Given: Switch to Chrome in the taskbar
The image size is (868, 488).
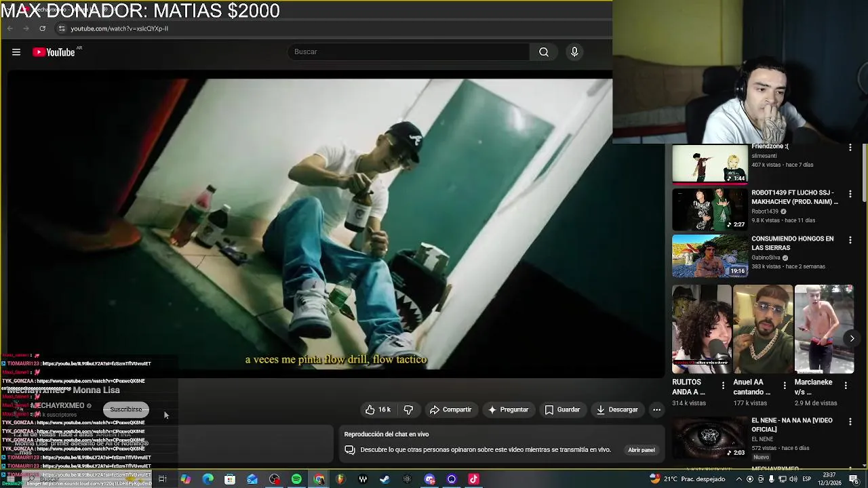Looking at the screenshot, I should coord(319,479).
